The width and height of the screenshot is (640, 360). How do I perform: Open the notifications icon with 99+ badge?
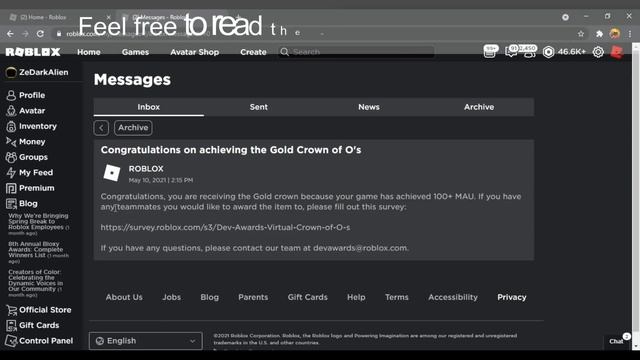pyautogui.click(x=490, y=51)
